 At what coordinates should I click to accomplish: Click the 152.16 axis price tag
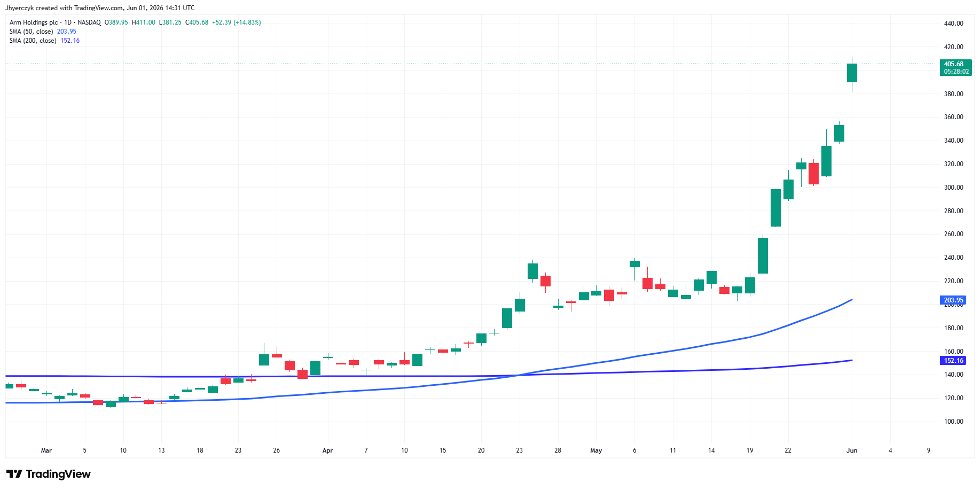[953, 361]
